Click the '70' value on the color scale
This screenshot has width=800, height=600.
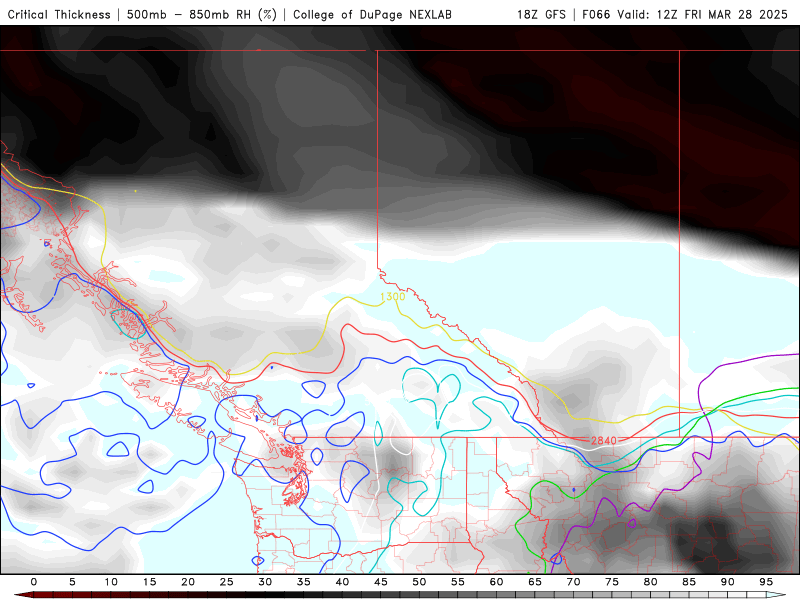573,582
